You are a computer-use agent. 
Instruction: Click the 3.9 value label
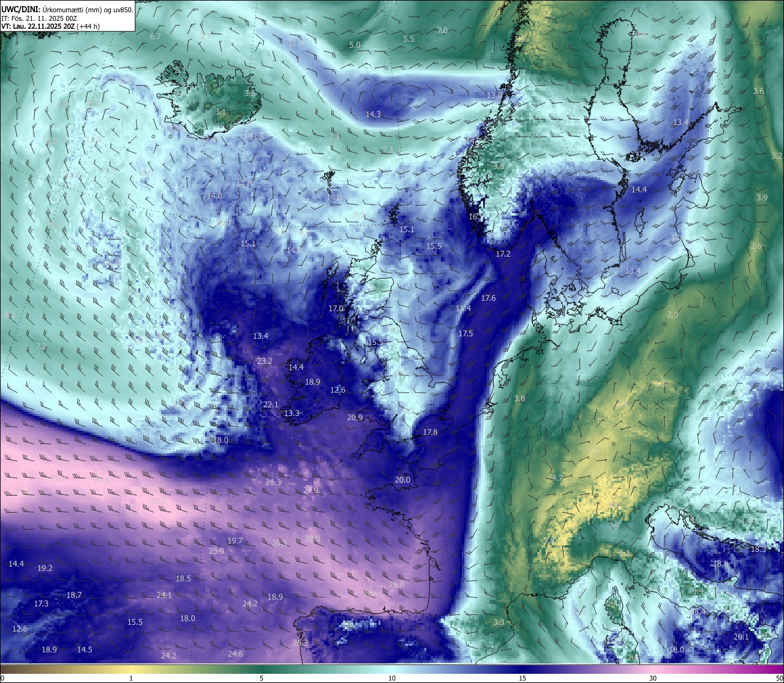761,197
